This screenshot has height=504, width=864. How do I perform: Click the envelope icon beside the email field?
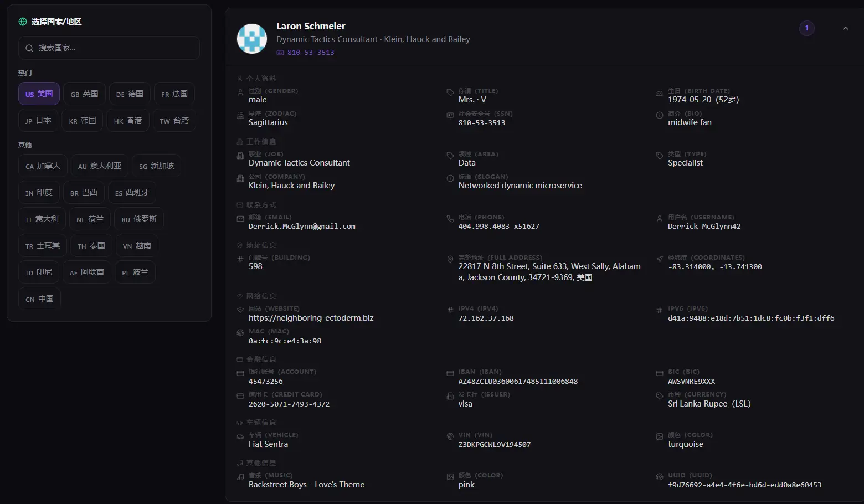point(240,219)
